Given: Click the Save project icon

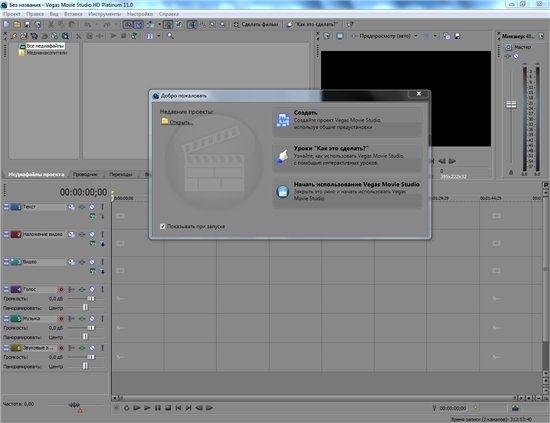Looking at the screenshot, I should point(27,24).
